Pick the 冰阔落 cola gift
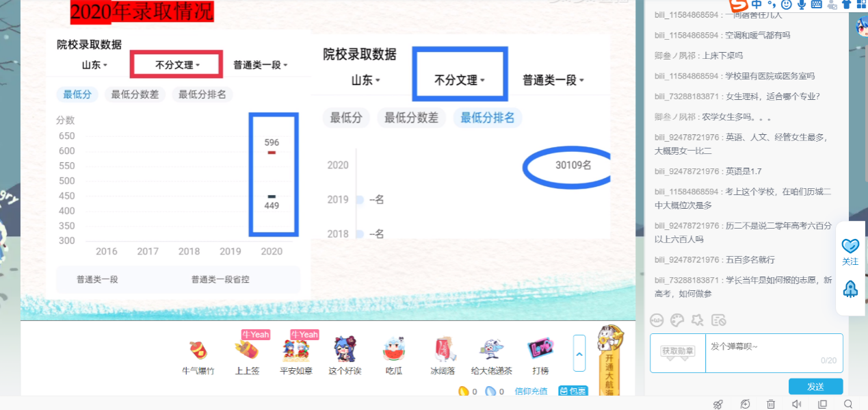The image size is (868, 410). [x=441, y=357]
